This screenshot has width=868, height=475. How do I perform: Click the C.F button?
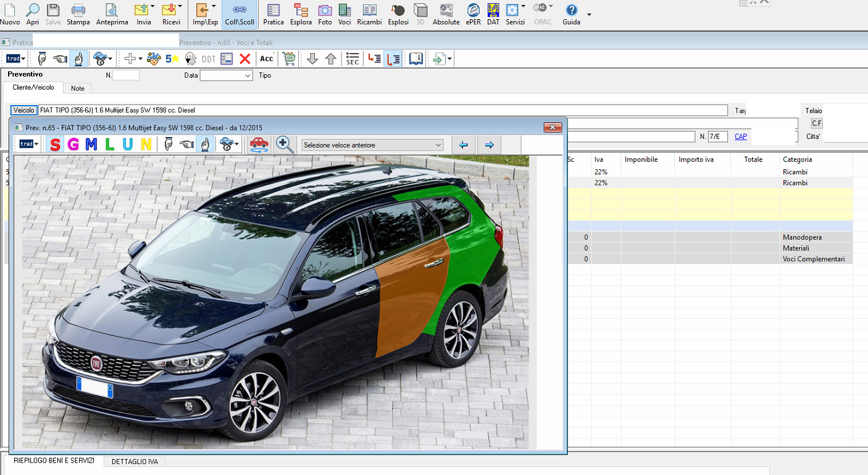817,124
